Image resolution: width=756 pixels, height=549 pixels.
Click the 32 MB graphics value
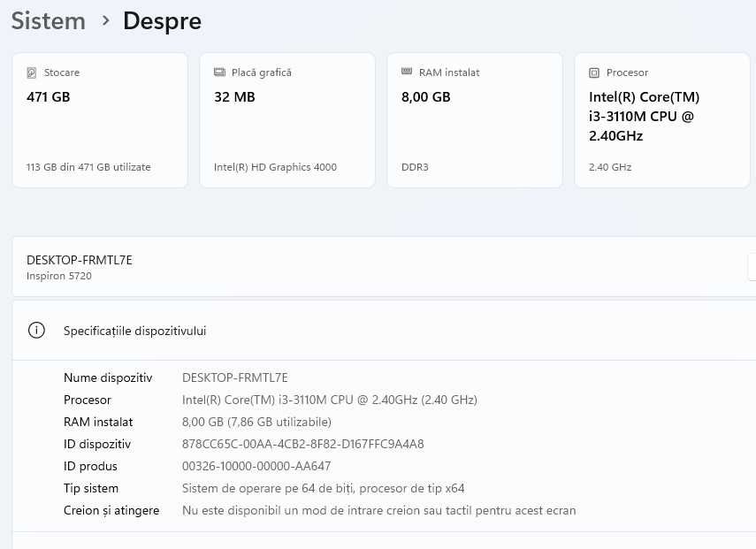[x=234, y=97]
